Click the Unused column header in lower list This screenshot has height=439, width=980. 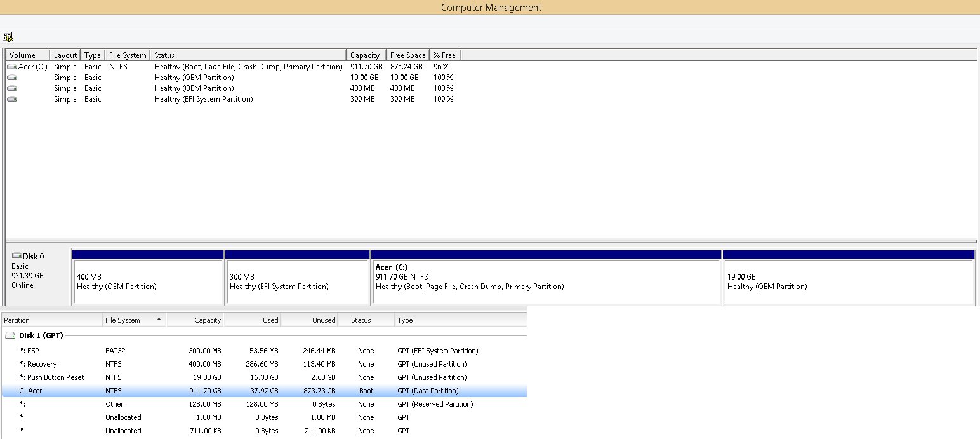pyautogui.click(x=324, y=320)
